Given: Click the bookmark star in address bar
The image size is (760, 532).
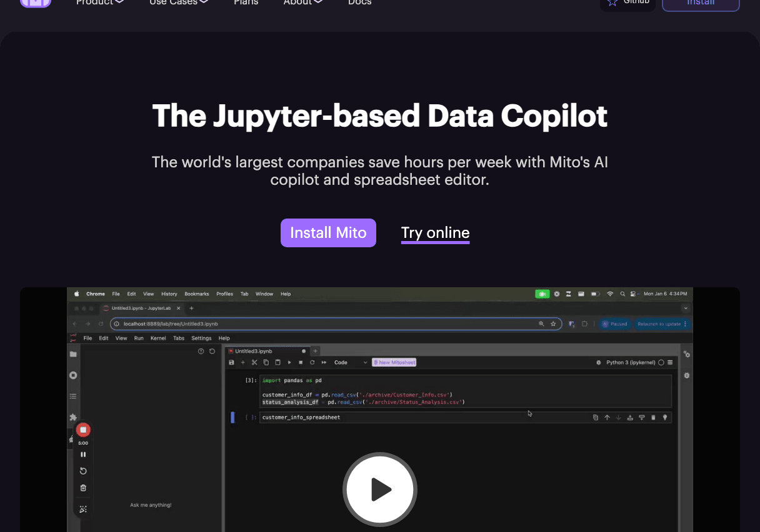Looking at the screenshot, I should (553, 324).
